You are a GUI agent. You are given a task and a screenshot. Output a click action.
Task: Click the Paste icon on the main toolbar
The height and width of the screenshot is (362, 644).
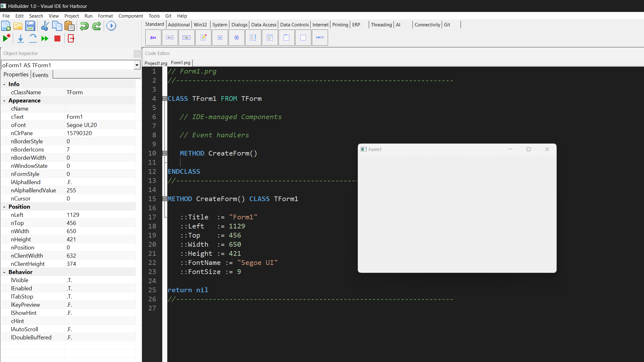pos(69,26)
